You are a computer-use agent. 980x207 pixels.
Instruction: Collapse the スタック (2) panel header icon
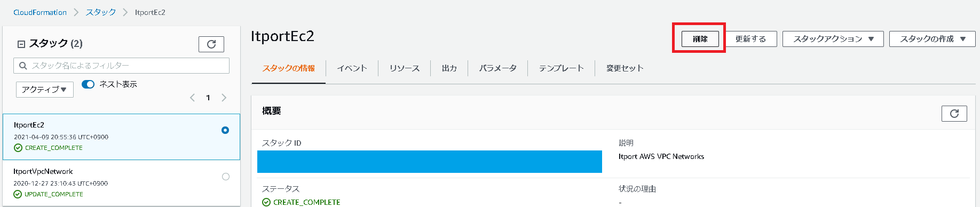21,44
